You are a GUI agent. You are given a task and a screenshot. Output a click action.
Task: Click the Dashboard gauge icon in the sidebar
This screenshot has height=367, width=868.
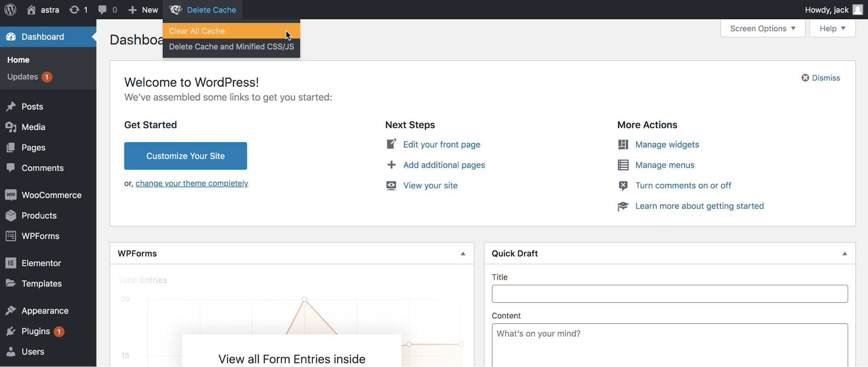click(x=11, y=37)
